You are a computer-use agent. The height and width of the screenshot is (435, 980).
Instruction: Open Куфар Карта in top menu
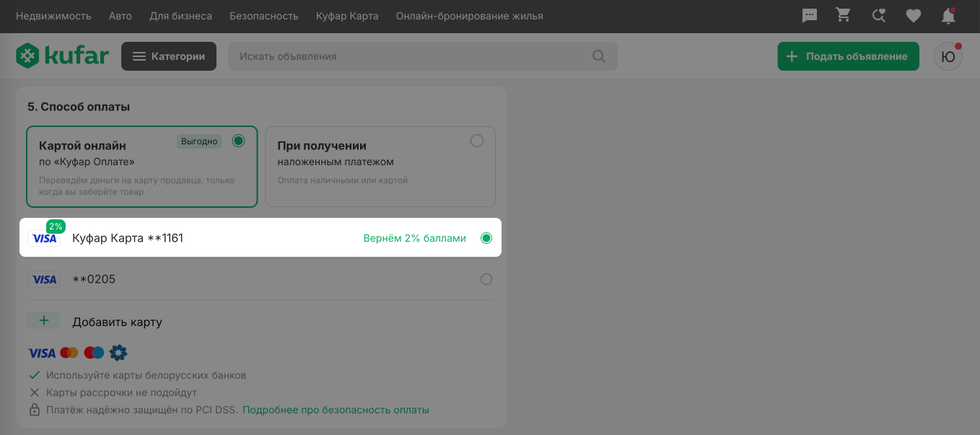click(x=347, y=16)
